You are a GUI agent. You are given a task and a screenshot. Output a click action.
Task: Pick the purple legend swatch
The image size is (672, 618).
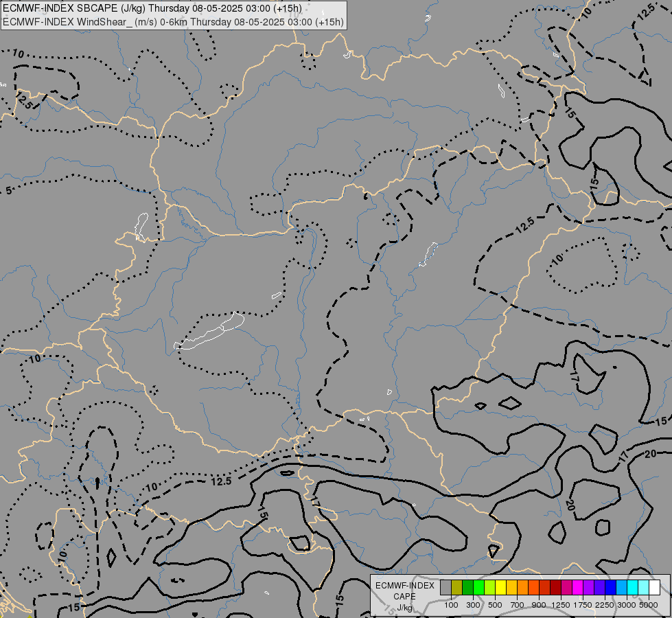click(x=589, y=588)
